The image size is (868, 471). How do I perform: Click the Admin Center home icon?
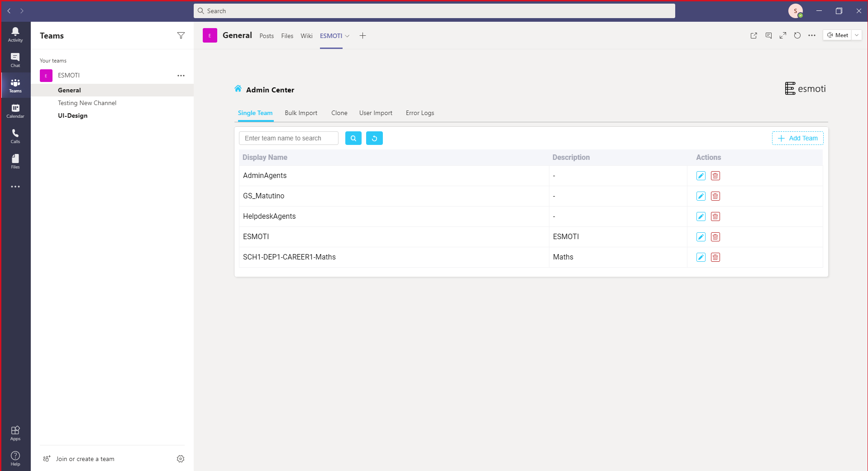(238, 89)
